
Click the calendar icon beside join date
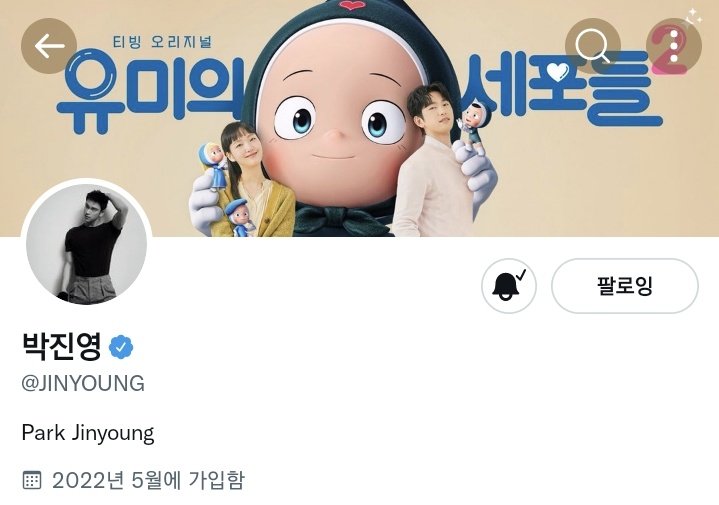tap(32, 480)
